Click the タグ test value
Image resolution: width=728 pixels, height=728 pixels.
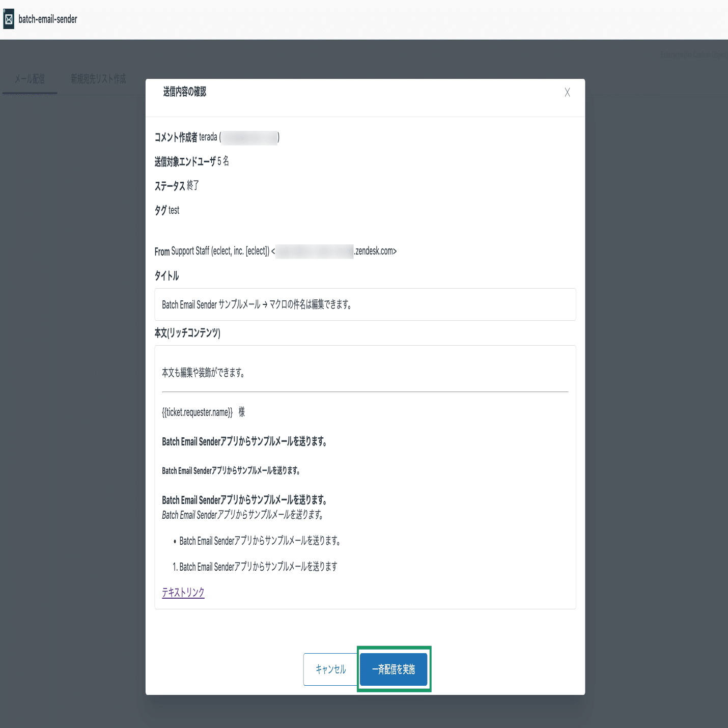[x=167, y=210]
